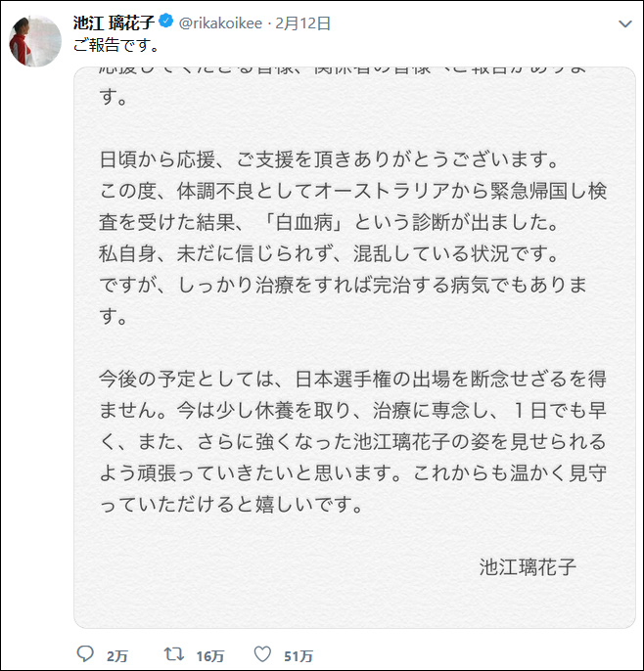Click the blue verified badge
Image resolution: width=644 pixels, height=671 pixels.
point(167,22)
